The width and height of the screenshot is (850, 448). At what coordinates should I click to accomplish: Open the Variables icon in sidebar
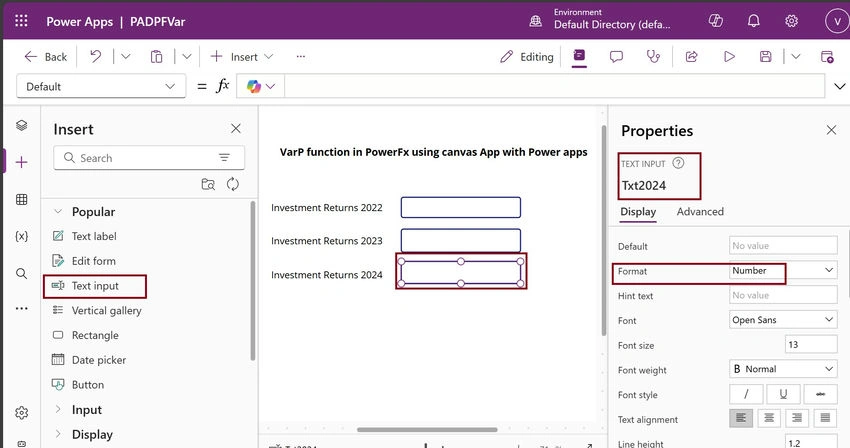pyautogui.click(x=22, y=236)
